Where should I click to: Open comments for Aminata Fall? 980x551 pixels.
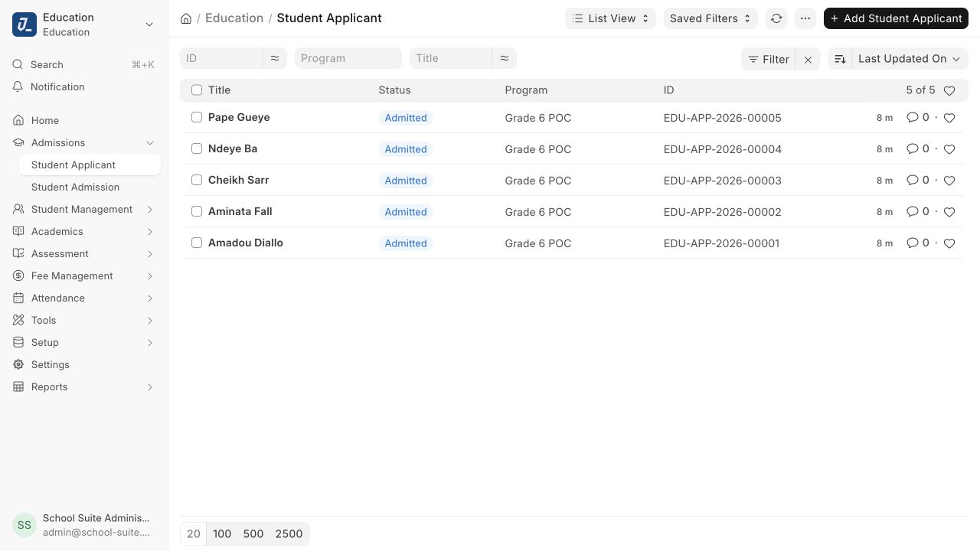click(917, 212)
